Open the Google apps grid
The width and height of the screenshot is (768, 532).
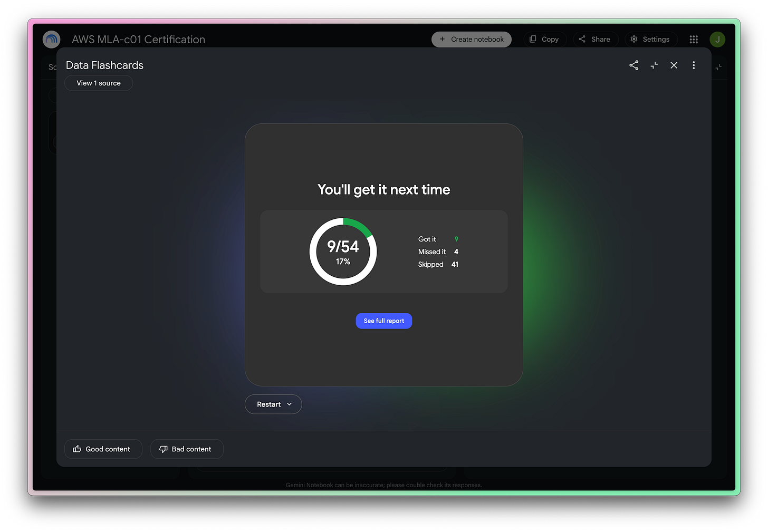pyautogui.click(x=694, y=40)
